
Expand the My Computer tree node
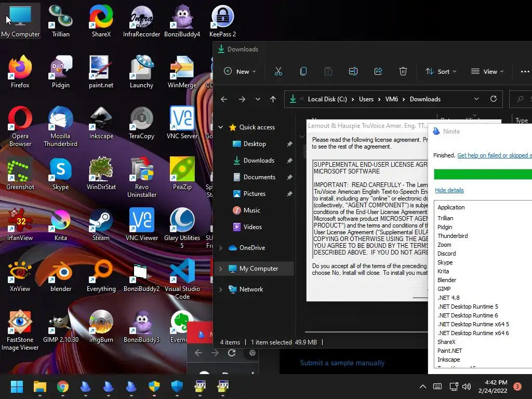pyautogui.click(x=220, y=269)
